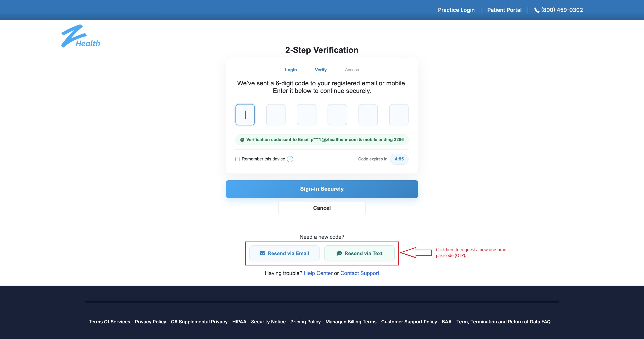The image size is (644, 339).
Task: Click the chat bubble icon on Resend via Text
Action: 339,253
